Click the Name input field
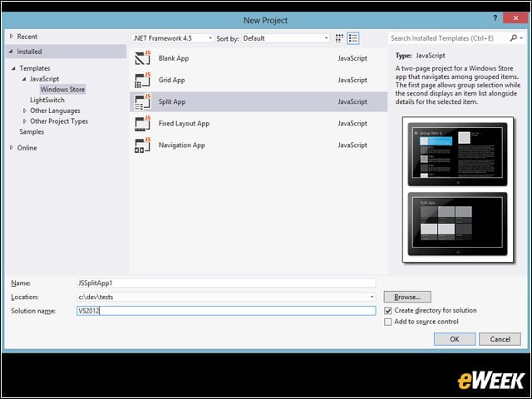 coord(226,283)
